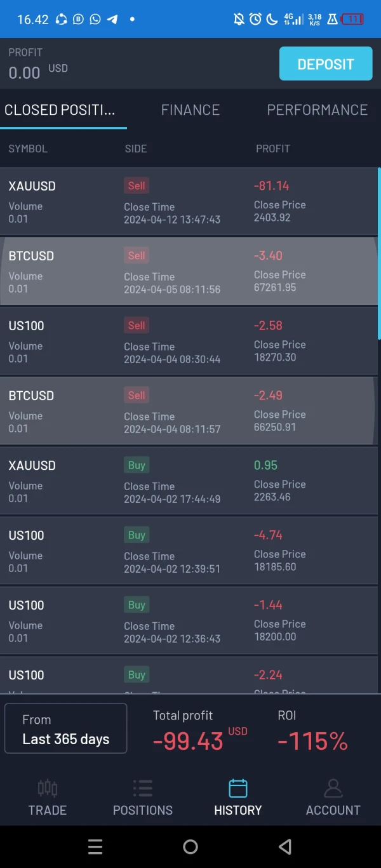Click the Profit column header
This screenshot has height=868, width=381.
273,149
